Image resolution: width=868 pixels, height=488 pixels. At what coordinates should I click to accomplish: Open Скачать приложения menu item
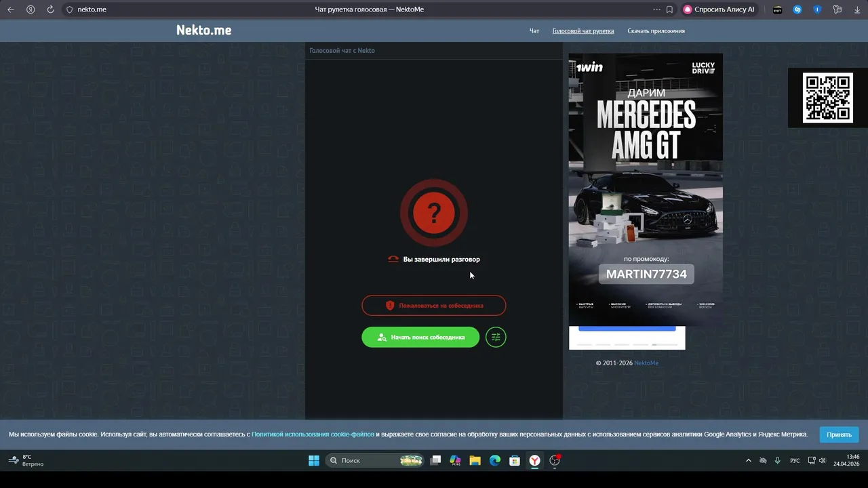tap(656, 30)
